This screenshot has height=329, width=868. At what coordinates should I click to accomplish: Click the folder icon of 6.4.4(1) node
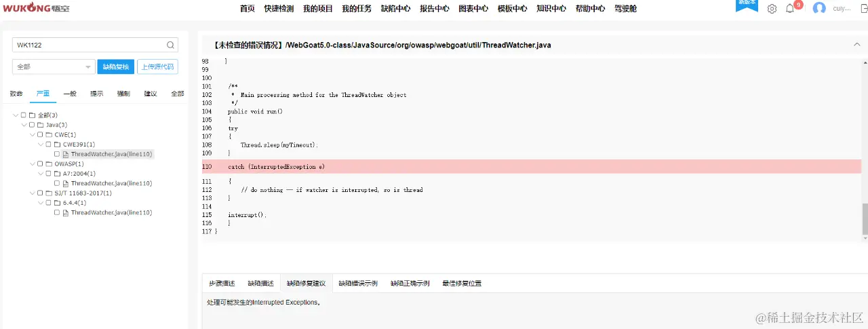tap(56, 203)
